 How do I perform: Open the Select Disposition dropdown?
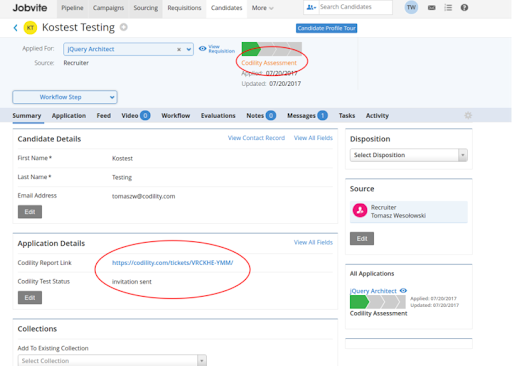coord(409,155)
